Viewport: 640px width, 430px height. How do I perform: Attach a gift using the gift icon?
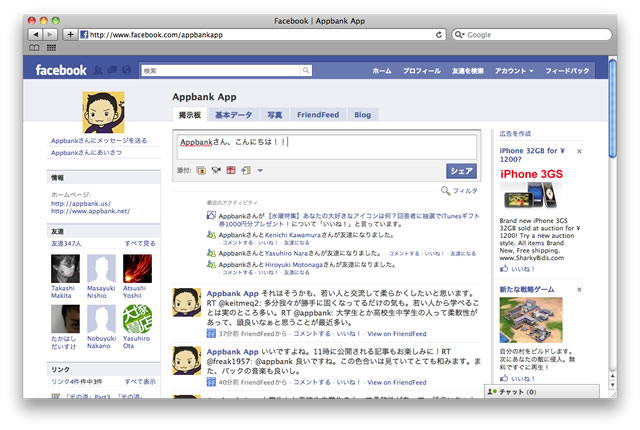231,171
